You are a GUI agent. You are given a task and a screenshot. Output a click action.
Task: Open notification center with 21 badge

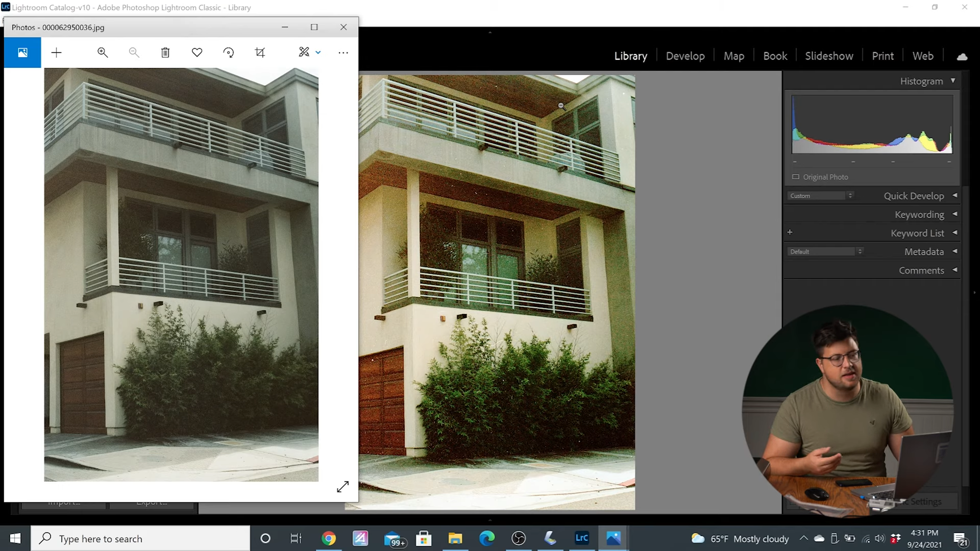click(961, 539)
